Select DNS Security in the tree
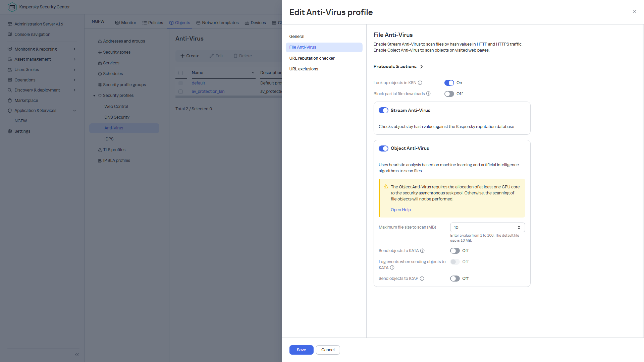The width and height of the screenshot is (644, 362). 117,117
